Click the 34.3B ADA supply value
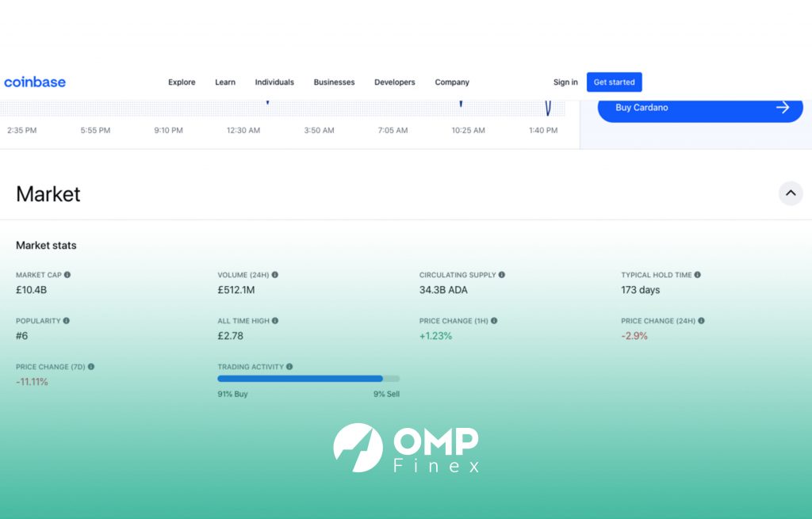This screenshot has height=519, width=812. pyautogui.click(x=443, y=290)
